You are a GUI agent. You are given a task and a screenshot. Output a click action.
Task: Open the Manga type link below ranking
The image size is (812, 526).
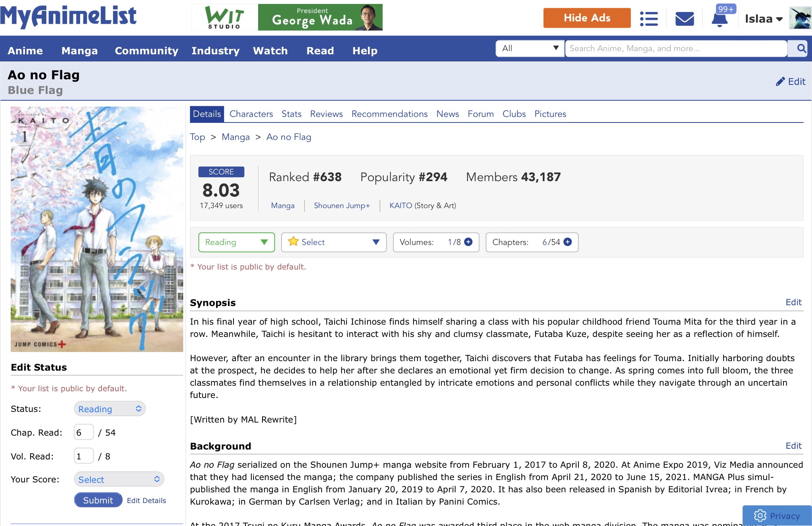pos(283,206)
